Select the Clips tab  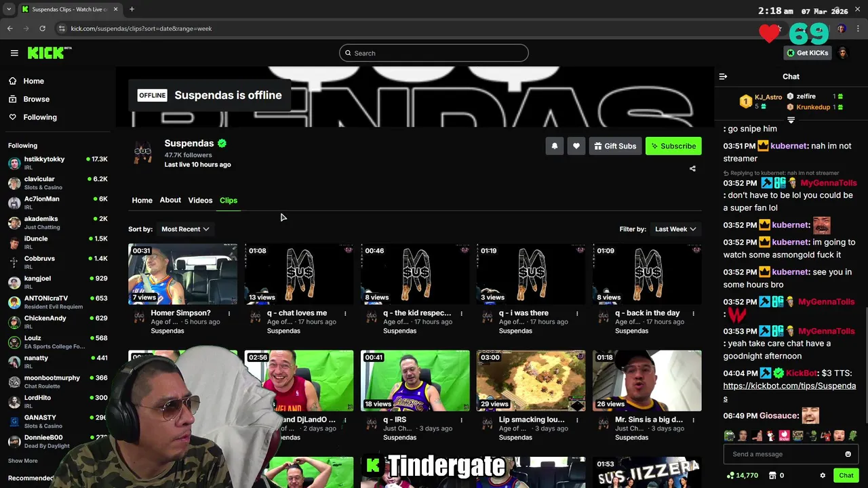point(229,200)
